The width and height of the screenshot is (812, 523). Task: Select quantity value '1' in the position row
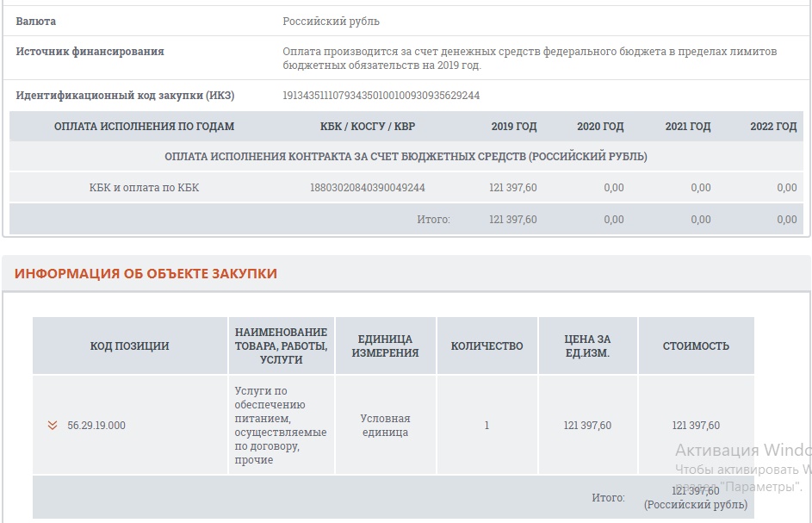pyautogui.click(x=487, y=425)
